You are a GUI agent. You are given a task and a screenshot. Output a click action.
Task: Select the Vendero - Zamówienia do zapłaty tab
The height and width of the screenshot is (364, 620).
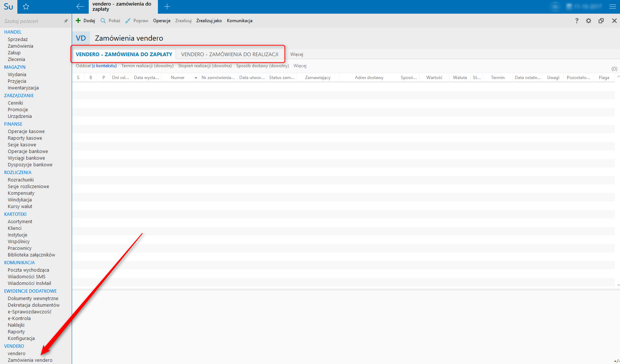(124, 54)
